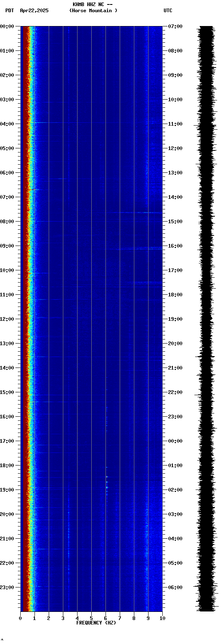Click frequency axis tick label '10'

tap(162, 618)
